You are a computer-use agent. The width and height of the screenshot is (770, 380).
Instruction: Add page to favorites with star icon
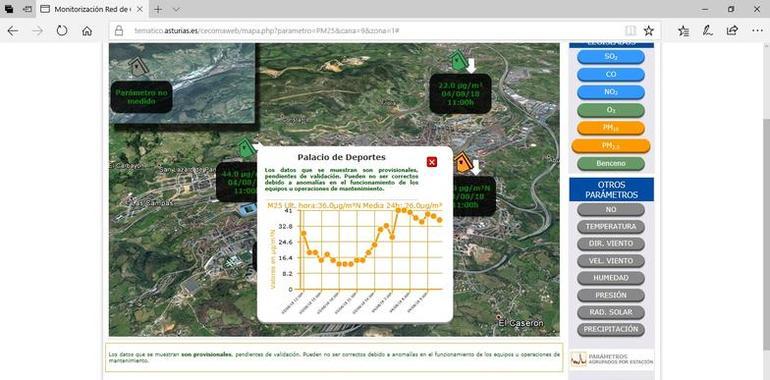(649, 31)
